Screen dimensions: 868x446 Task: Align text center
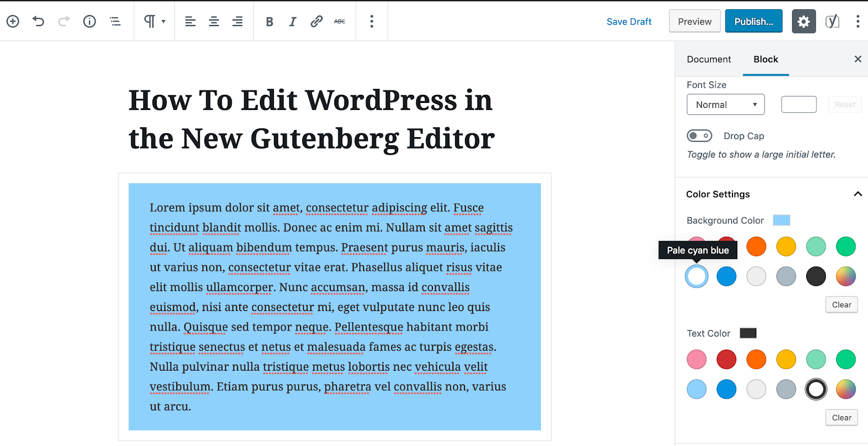(214, 21)
